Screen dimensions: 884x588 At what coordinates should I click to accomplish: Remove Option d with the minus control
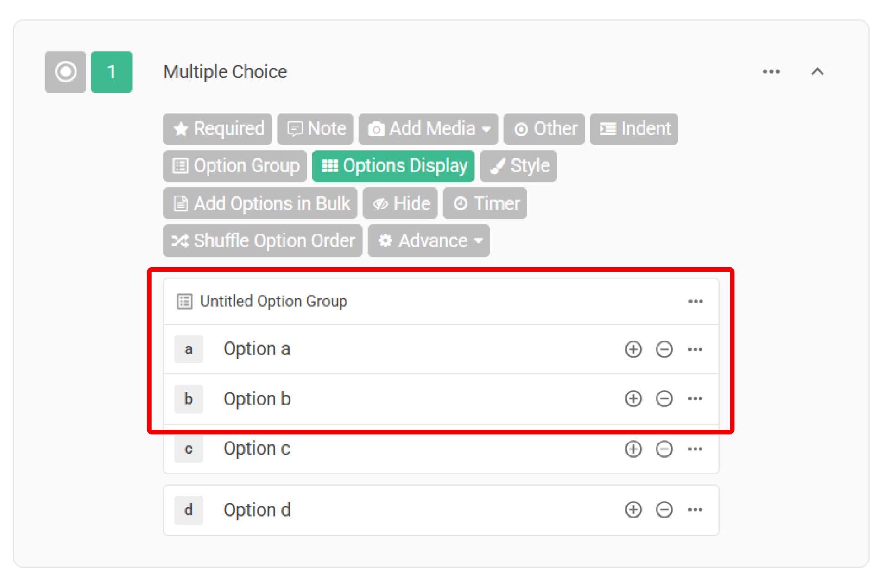click(x=664, y=510)
